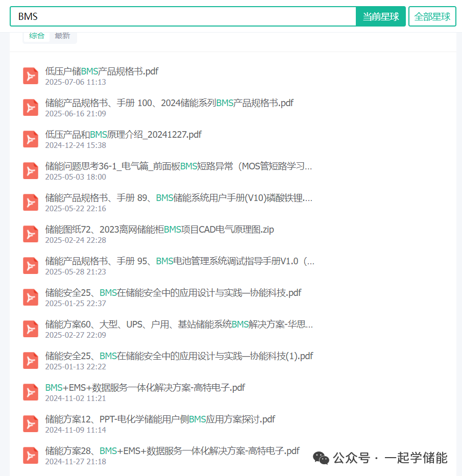The image size is (462, 476).
Task: Click the date 2025-01-13 22:22
Action: coord(76,366)
